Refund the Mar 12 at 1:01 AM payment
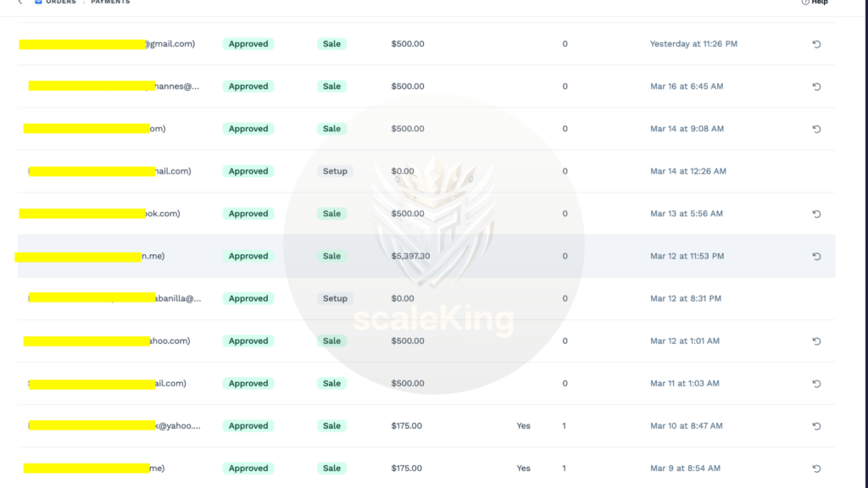 point(816,341)
